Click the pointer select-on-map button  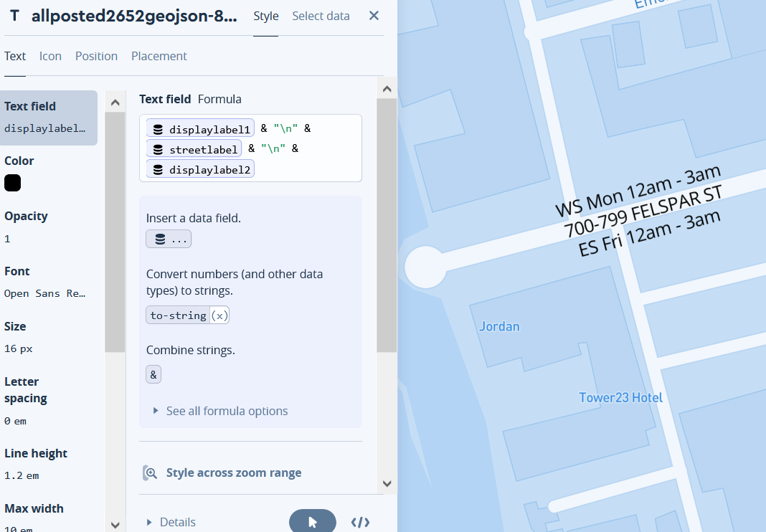[x=313, y=522]
